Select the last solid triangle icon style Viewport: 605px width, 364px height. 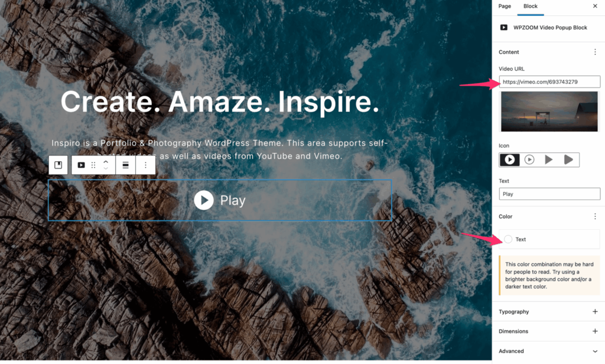pyautogui.click(x=568, y=160)
